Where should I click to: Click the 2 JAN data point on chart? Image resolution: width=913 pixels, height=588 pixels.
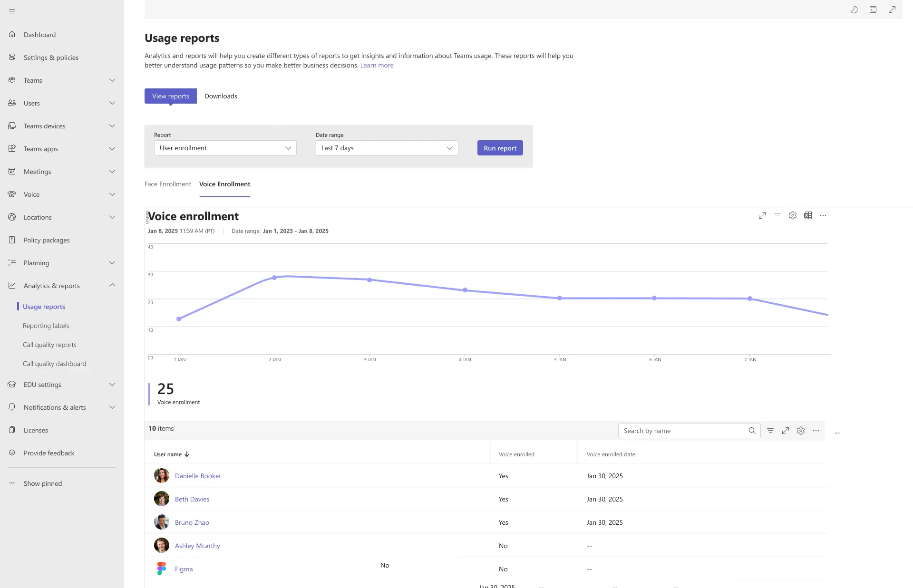(x=274, y=278)
